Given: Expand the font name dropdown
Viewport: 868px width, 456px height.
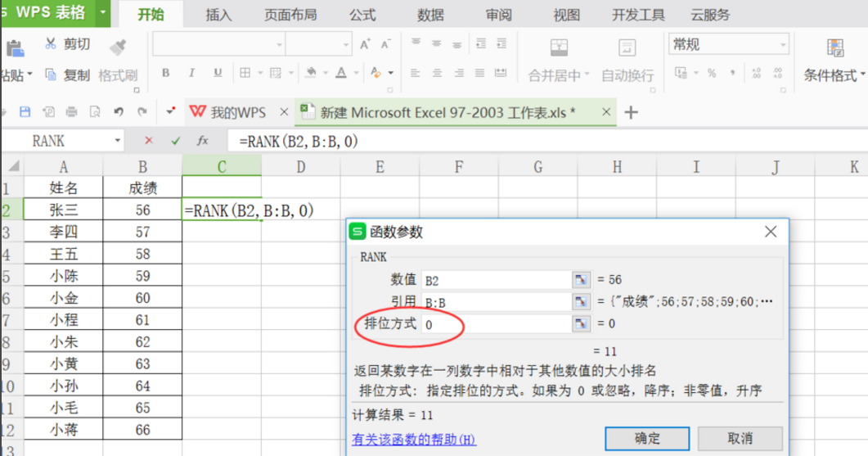Looking at the screenshot, I should [279, 44].
